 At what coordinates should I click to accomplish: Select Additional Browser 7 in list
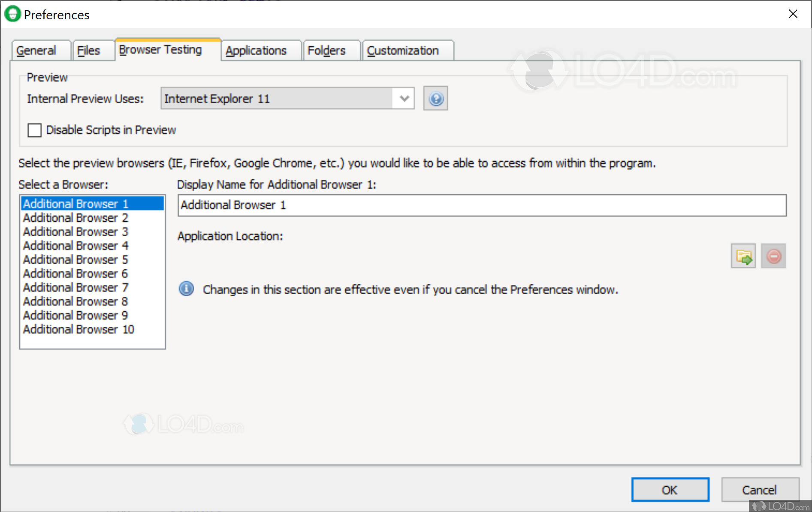pos(75,287)
